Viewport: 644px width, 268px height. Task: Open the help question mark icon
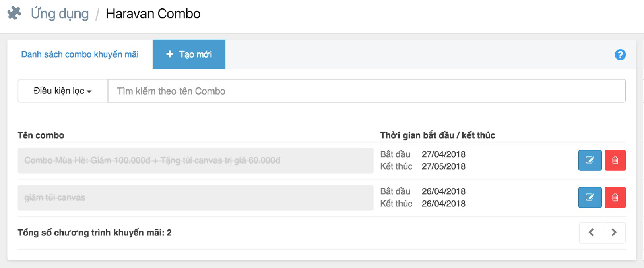620,54
